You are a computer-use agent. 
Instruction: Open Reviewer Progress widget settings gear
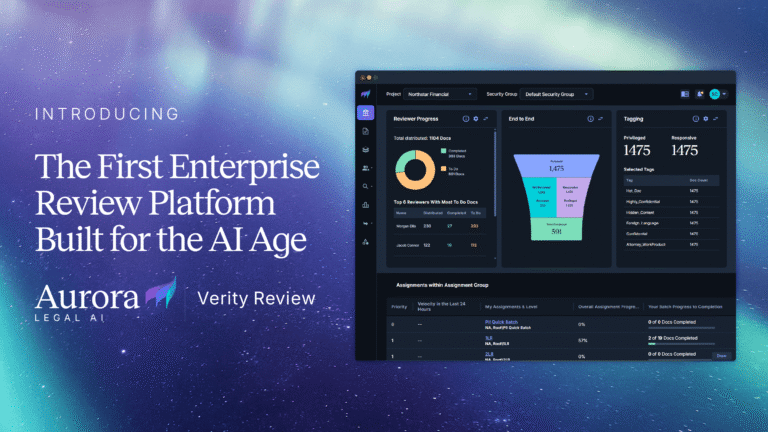click(476, 118)
